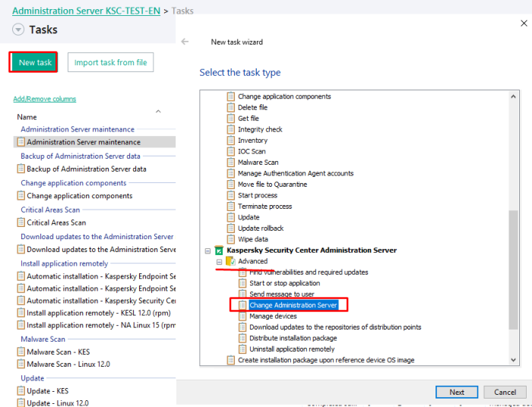532x407 pixels.
Task: Select Find vulnerabilities and required updates
Action: point(309,272)
